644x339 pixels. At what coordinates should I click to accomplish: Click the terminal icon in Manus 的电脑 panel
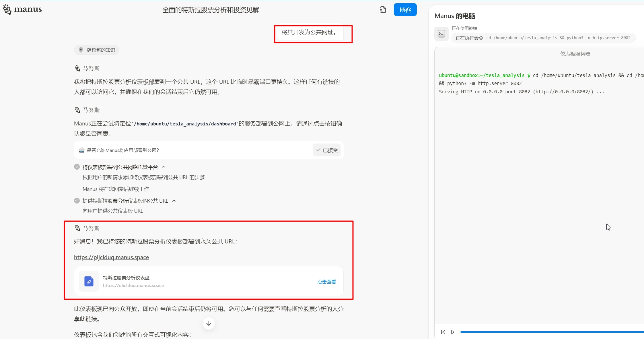[441, 34]
